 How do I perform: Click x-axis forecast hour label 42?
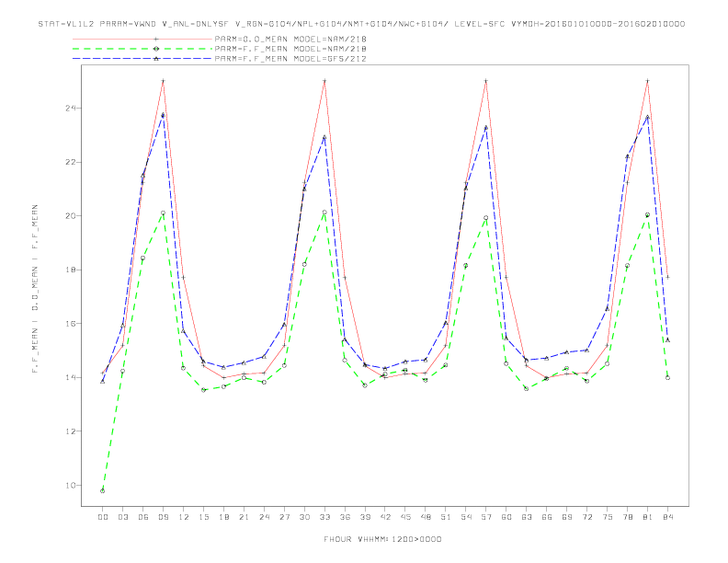pos(385,517)
